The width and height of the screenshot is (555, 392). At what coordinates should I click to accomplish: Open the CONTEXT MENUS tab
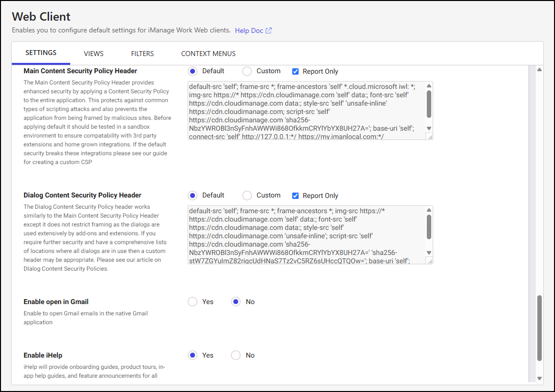[208, 54]
